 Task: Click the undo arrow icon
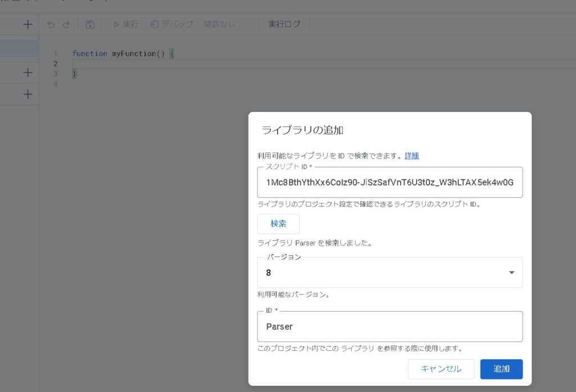point(51,24)
